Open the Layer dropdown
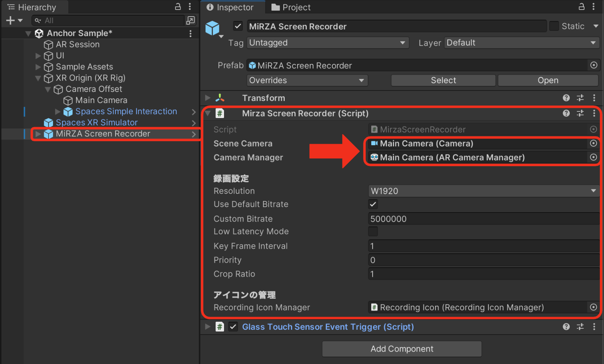Image resolution: width=604 pixels, height=364 pixels. [x=522, y=43]
